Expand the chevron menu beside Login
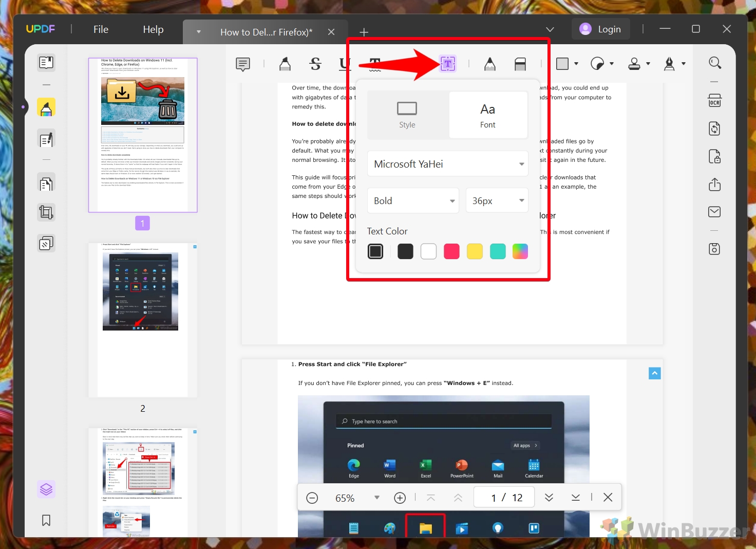756x549 pixels. point(550,29)
